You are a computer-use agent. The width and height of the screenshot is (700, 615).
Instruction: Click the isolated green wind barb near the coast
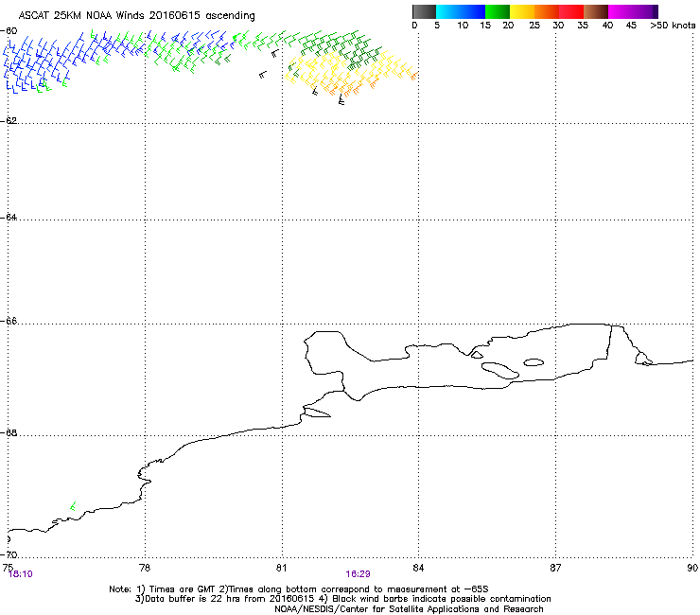tap(73, 506)
